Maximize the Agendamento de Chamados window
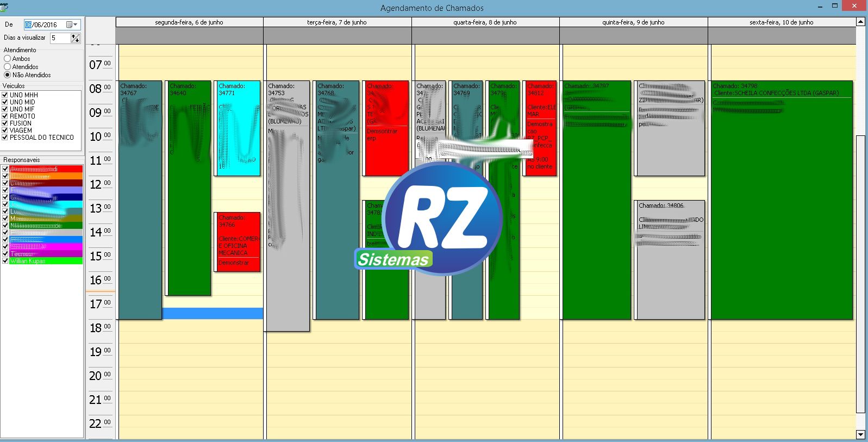 tap(835, 6)
